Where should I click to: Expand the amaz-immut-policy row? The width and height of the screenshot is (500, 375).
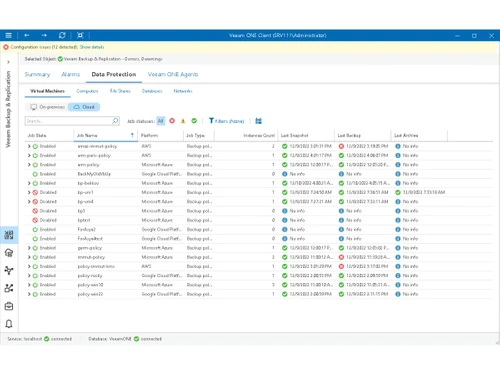29,146
